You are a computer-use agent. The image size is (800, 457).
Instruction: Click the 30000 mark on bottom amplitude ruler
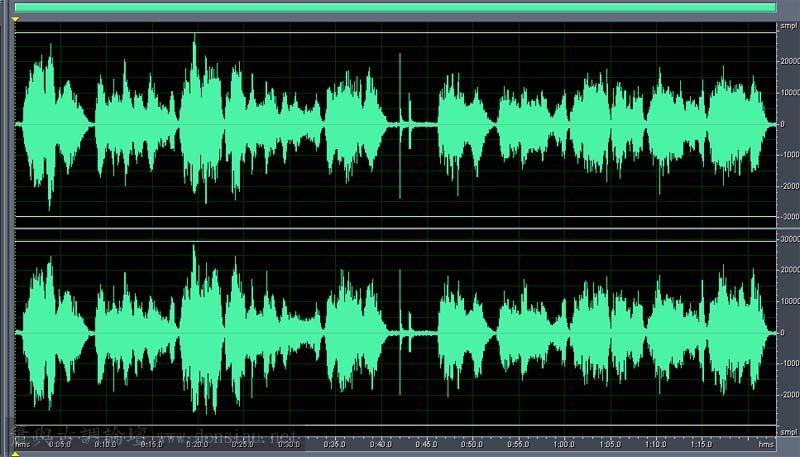[788, 240]
